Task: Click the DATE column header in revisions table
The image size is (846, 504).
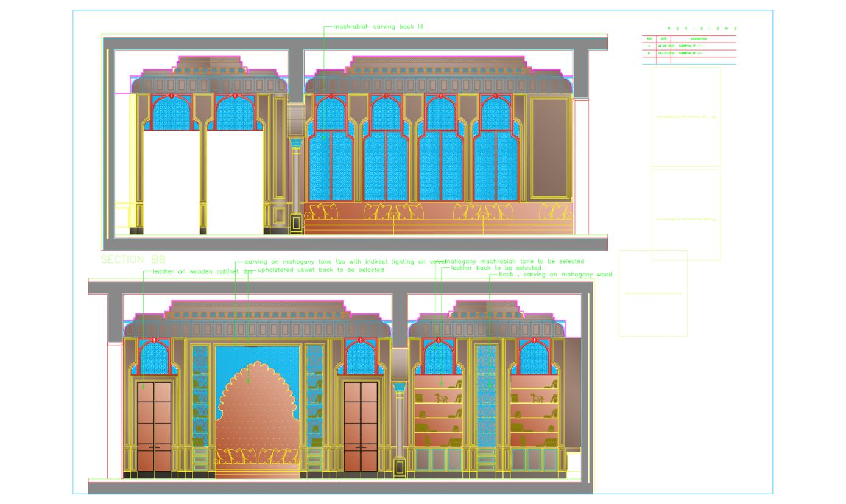Action: coord(663,38)
